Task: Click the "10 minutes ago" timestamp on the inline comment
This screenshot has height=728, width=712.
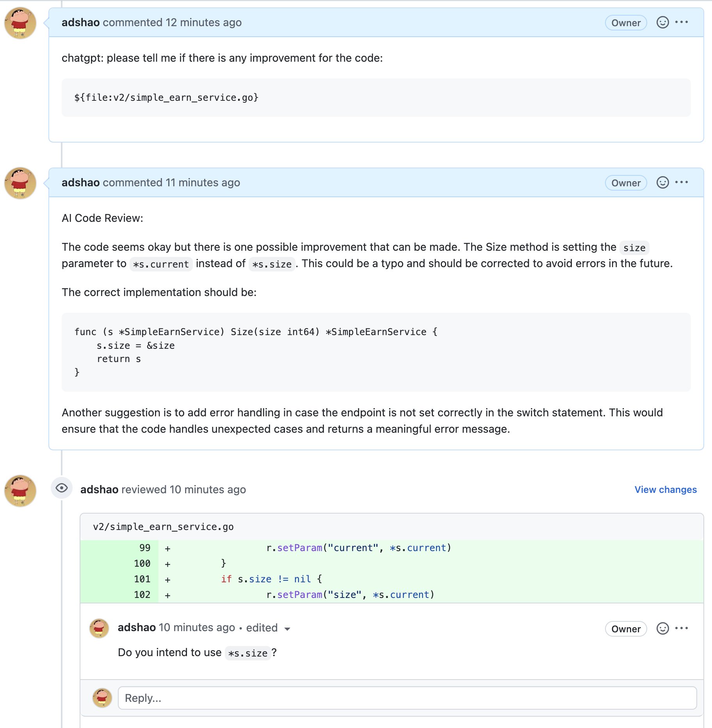Action: point(197,628)
